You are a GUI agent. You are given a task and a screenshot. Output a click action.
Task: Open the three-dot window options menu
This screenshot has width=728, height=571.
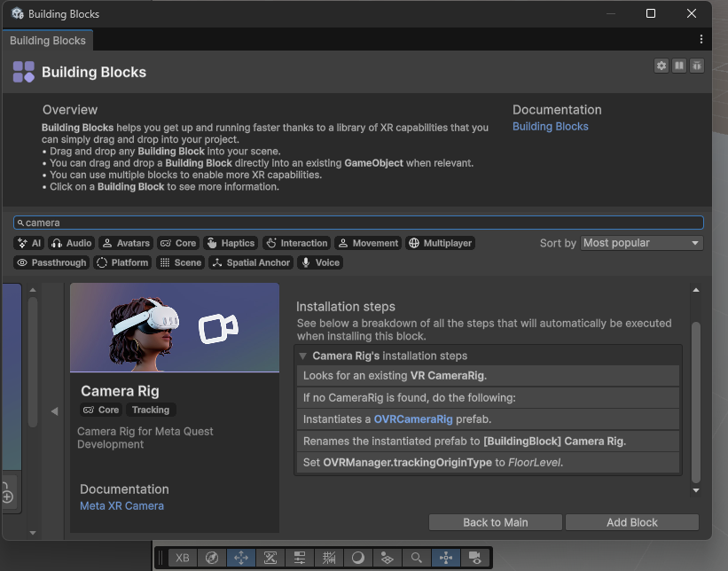pyautogui.click(x=701, y=40)
